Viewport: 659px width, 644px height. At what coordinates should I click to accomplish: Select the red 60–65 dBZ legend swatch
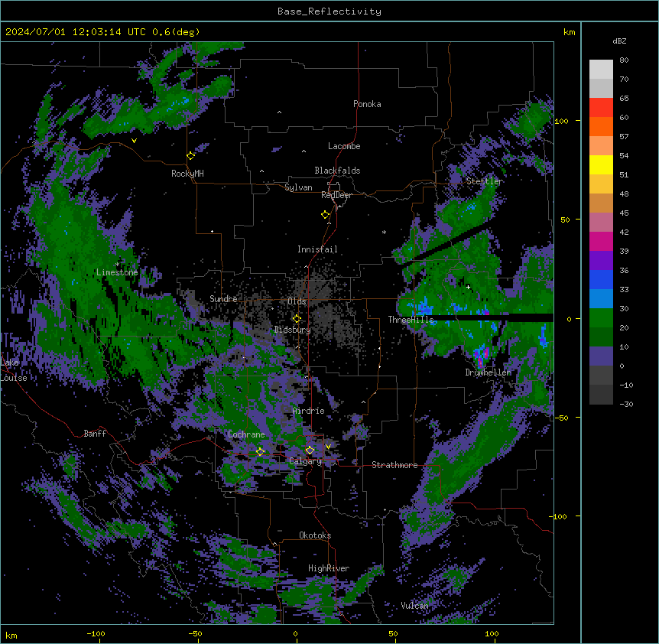click(601, 108)
